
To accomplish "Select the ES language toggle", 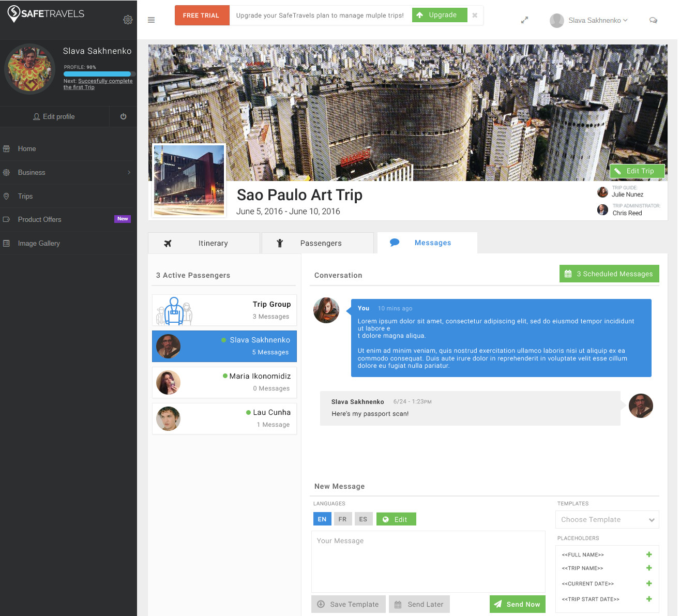I will click(x=363, y=519).
